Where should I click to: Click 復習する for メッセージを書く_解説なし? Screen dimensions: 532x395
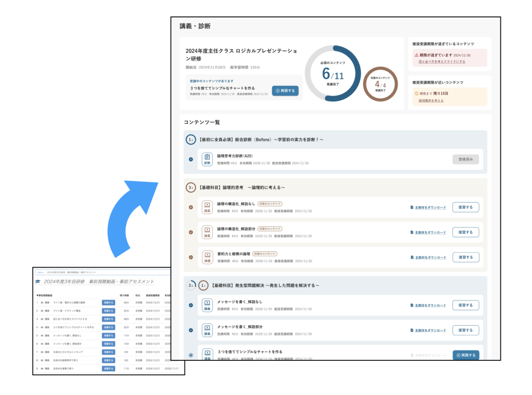coord(465,305)
